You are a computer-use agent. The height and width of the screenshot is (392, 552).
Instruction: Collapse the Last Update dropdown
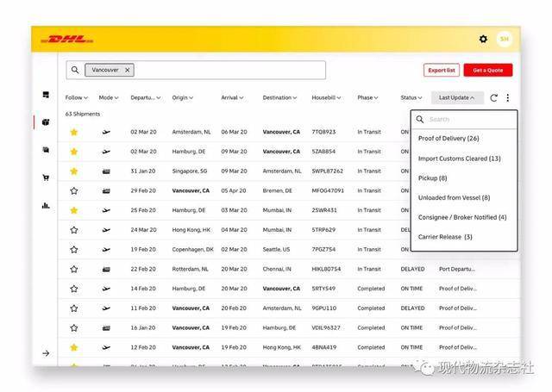(456, 97)
